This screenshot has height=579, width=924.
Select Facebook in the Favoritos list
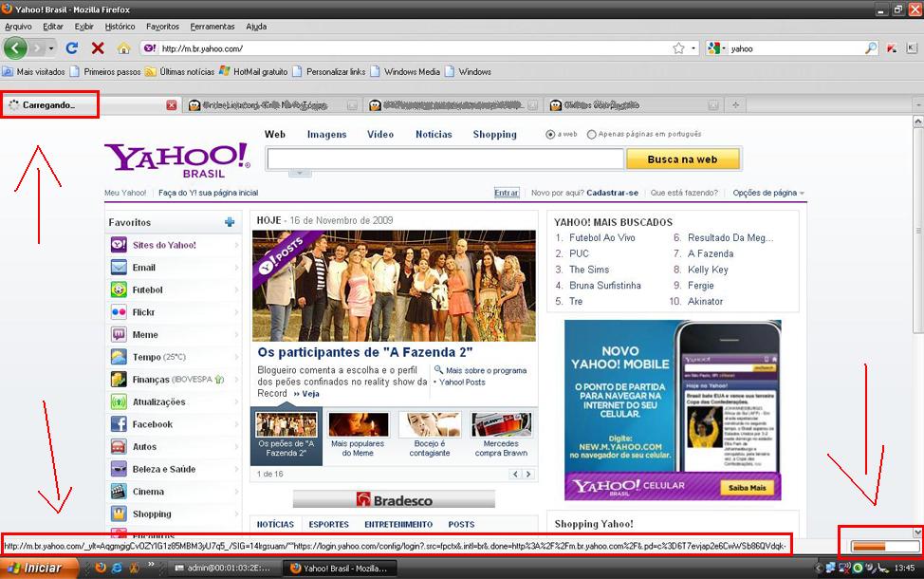119,424
